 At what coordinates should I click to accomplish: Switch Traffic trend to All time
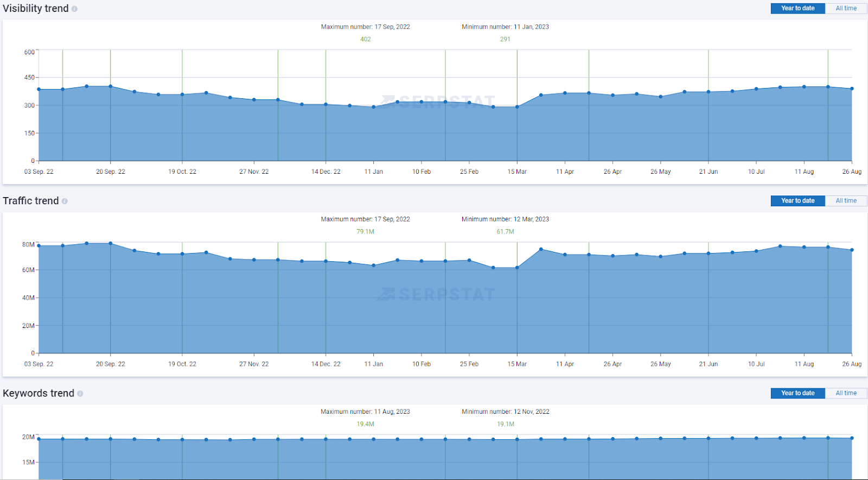846,200
